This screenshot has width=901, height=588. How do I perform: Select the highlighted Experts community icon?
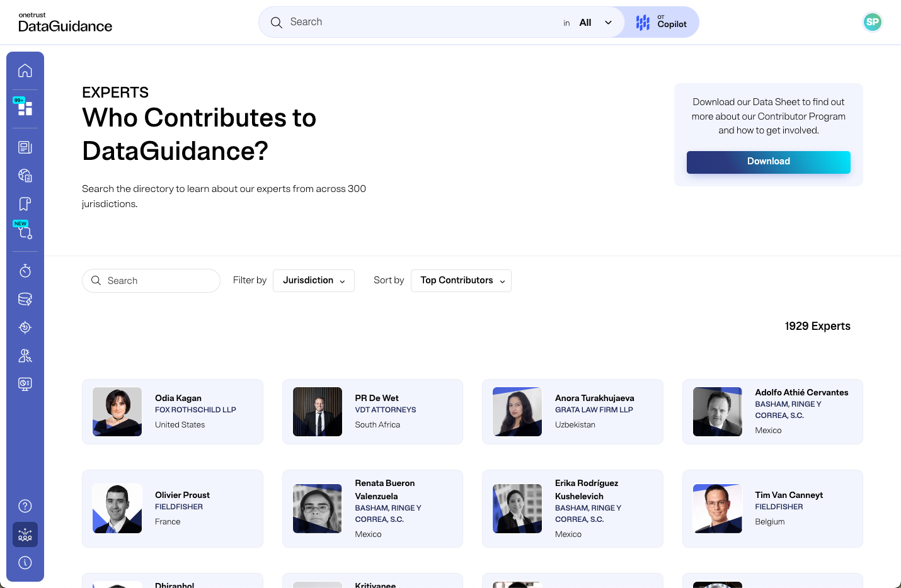tap(25, 534)
